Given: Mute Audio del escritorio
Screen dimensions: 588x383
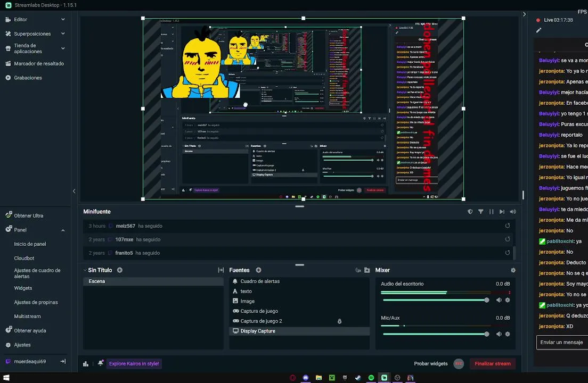Looking at the screenshot, I should point(499,300).
